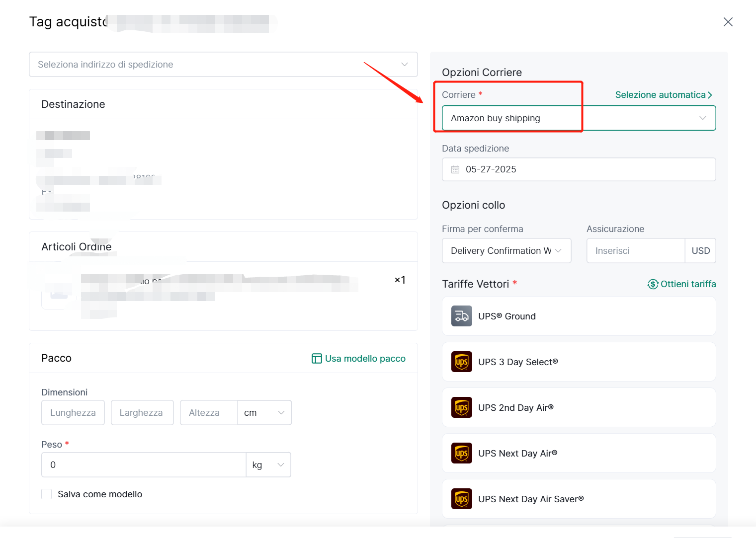Click the UPS logo for 3 Day Select
Image resolution: width=756 pixels, height=538 pixels.
462,362
